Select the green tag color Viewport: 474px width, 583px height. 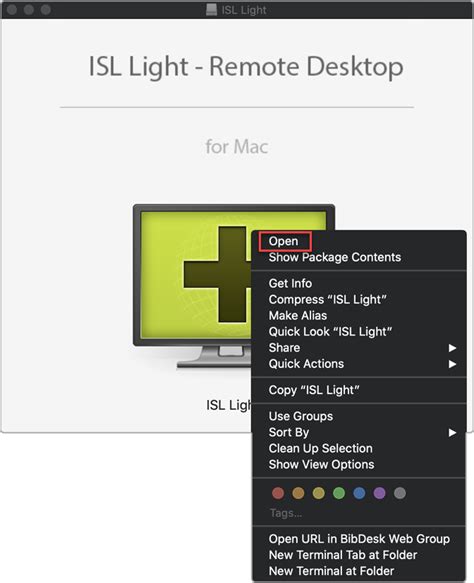pyautogui.click(x=339, y=493)
